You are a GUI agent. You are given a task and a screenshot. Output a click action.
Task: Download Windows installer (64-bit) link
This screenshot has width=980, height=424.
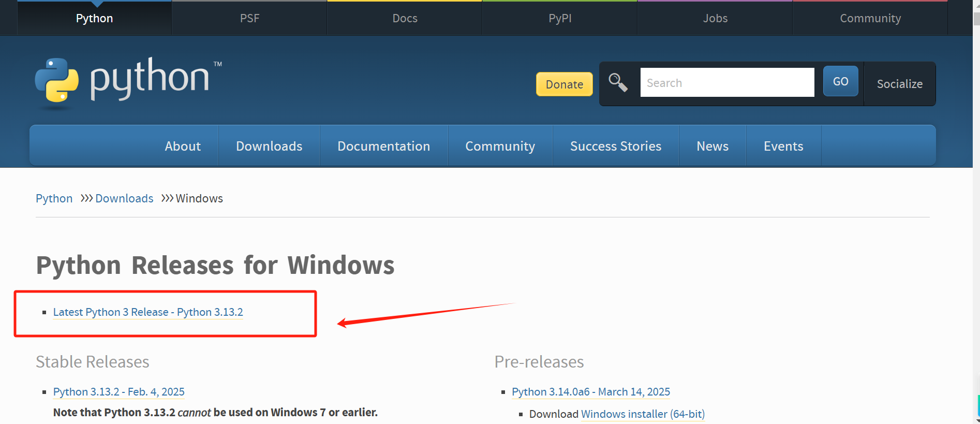(643, 414)
